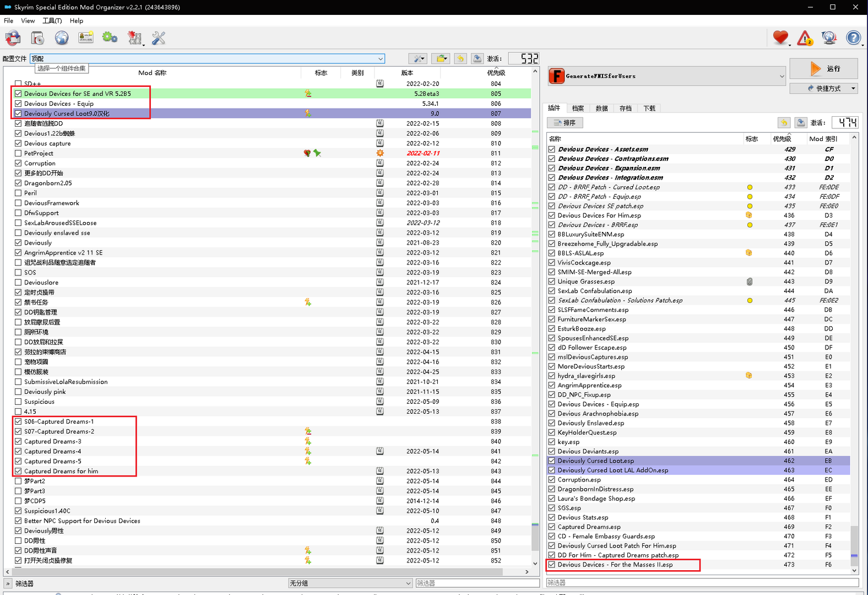Click the red heart endorse icon
868x595 pixels.
pos(780,38)
